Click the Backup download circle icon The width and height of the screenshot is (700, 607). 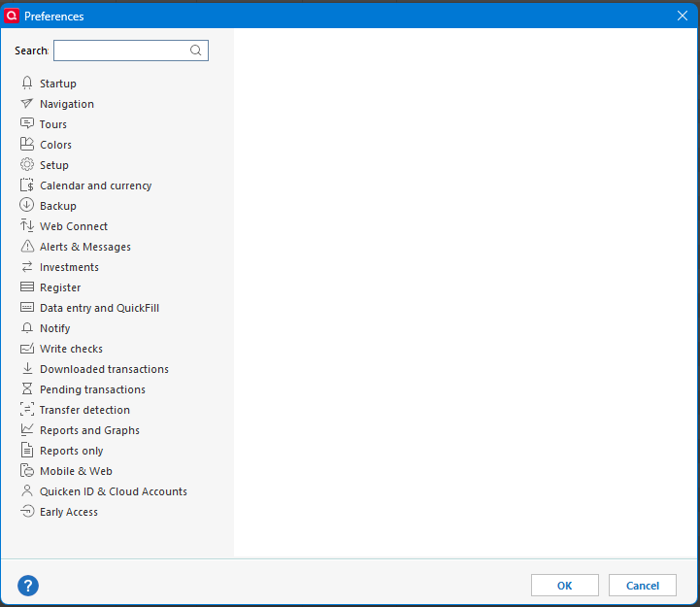[27, 206]
